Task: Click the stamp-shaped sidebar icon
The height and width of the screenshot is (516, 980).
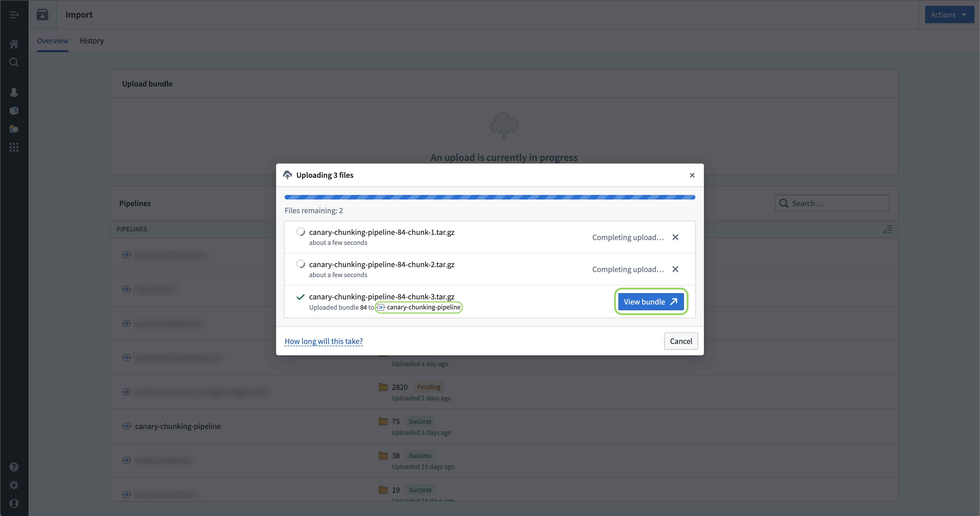Action: tap(14, 92)
